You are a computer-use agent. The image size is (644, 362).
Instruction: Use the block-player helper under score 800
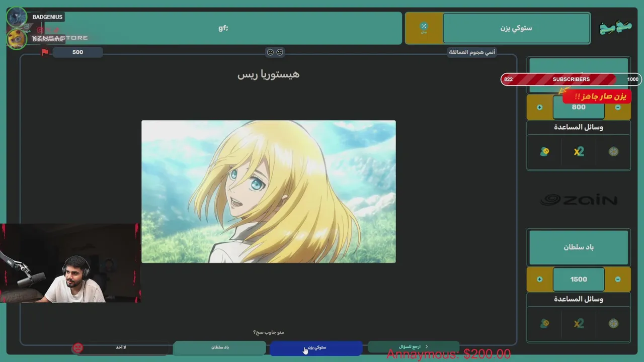544,151
